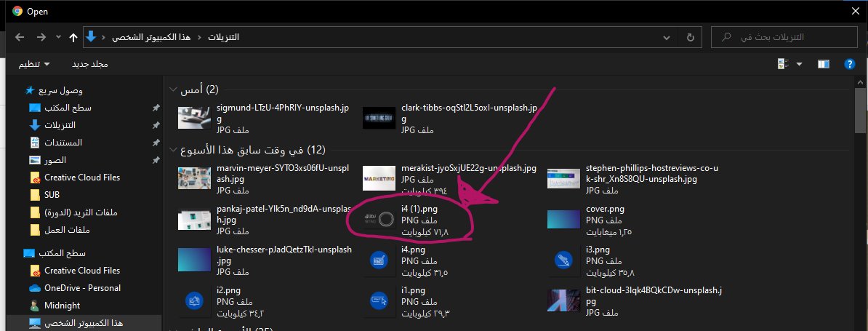The height and width of the screenshot is (331, 868).
Task: Go up one folder level
Action: (73, 37)
